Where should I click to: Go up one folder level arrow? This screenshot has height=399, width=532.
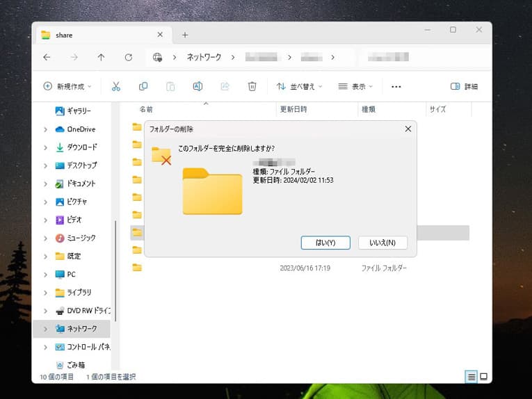101,57
